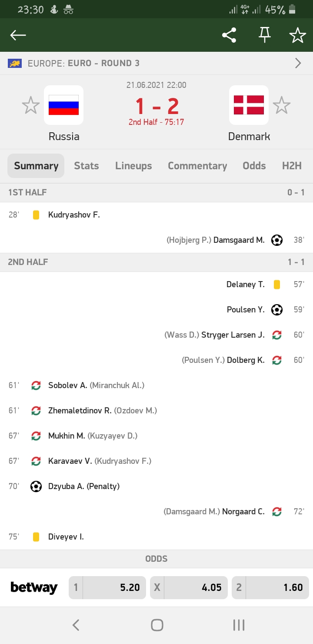Image resolution: width=313 pixels, height=644 pixels.
Task: Select away win odds 1.60
Action: point(270,588)
